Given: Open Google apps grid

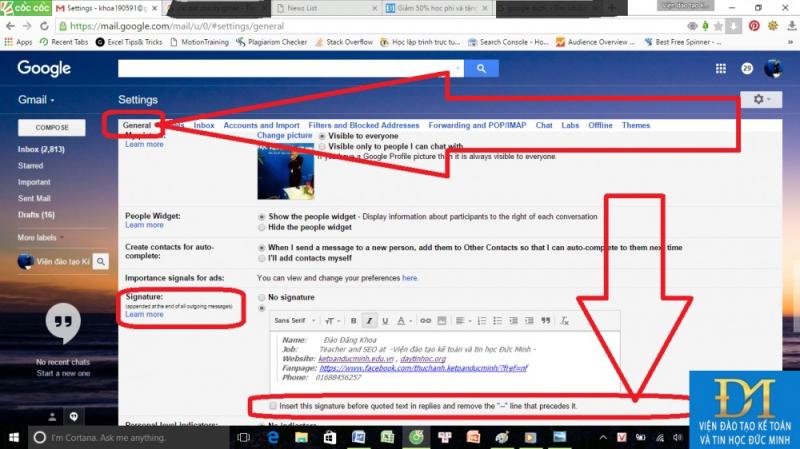Looking at the screenshot, I should 720,68.
